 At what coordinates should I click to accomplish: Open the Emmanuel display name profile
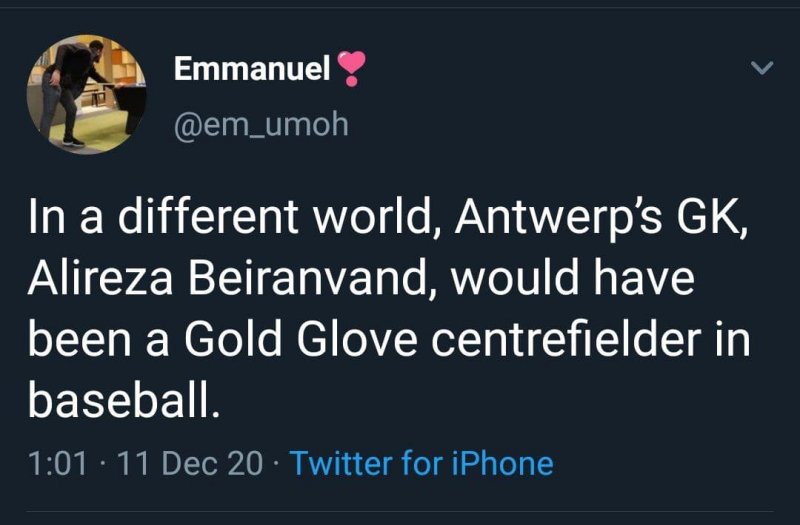point(251,68)
